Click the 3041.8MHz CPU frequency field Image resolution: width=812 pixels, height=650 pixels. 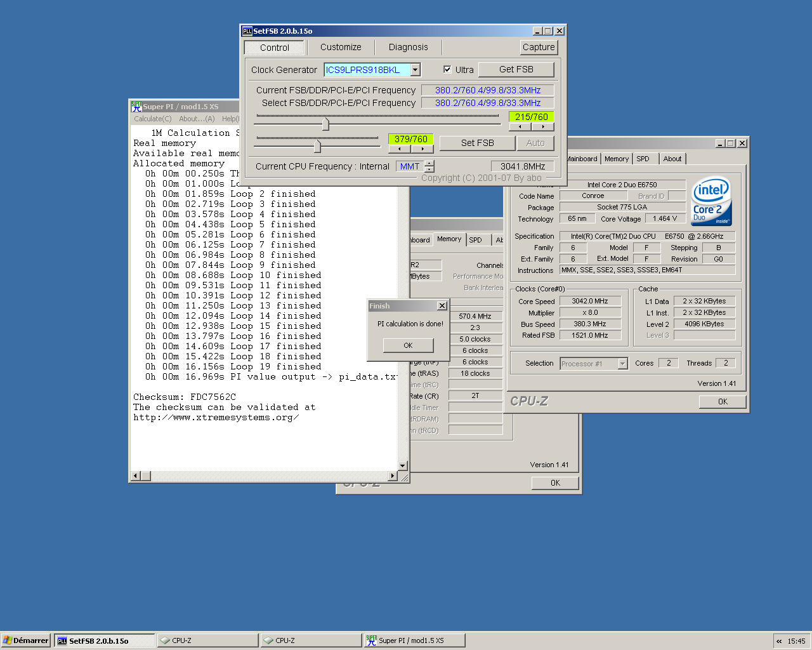pyautogui.click(x=522, y=166)
